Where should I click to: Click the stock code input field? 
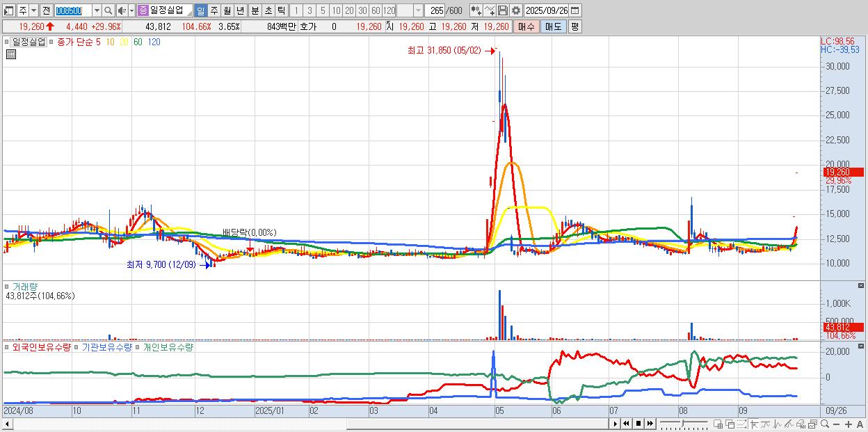[73, 10]
